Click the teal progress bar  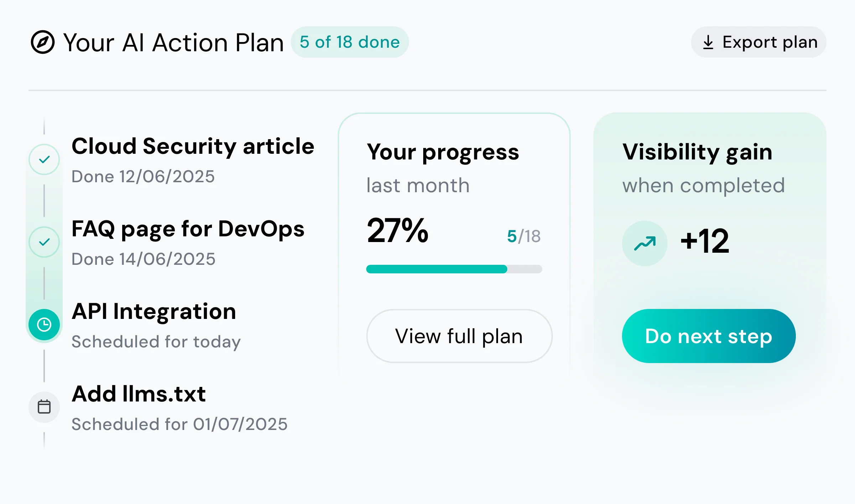click(436, 269)
